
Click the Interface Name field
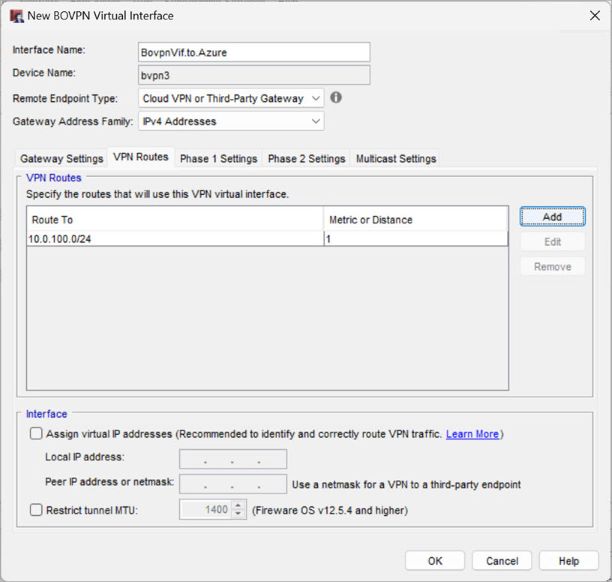pyautogui.click(x=254, y=52)
